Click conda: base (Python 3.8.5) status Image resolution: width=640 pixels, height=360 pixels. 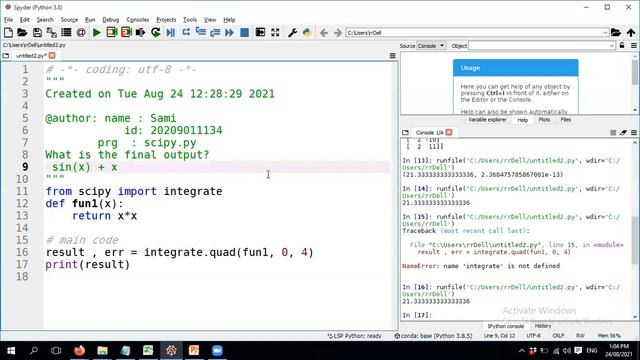tap(433, 336)
